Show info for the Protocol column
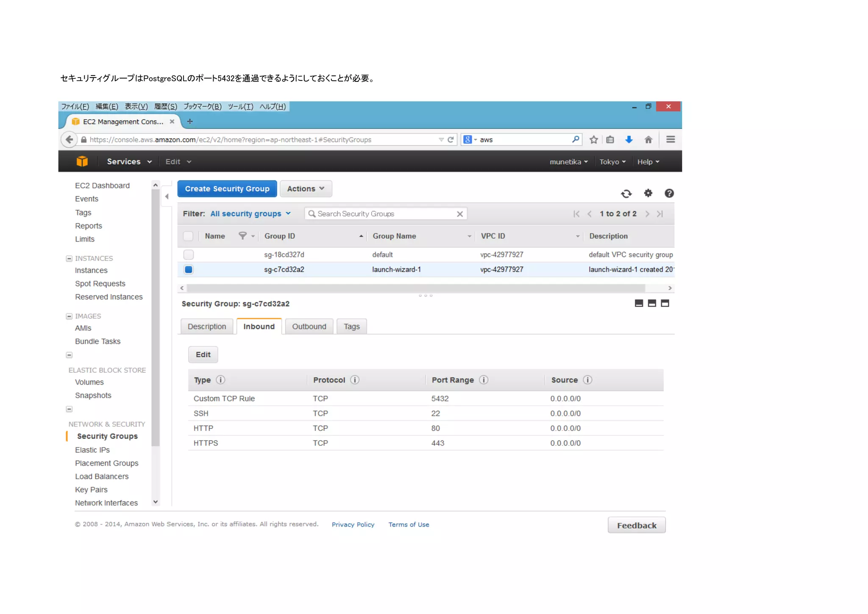The image size is (868, 614). (x=355, y=380)
